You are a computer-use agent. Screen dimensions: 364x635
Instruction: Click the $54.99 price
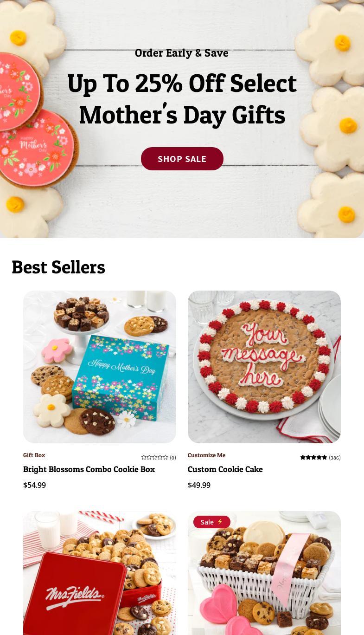[35, 485]
